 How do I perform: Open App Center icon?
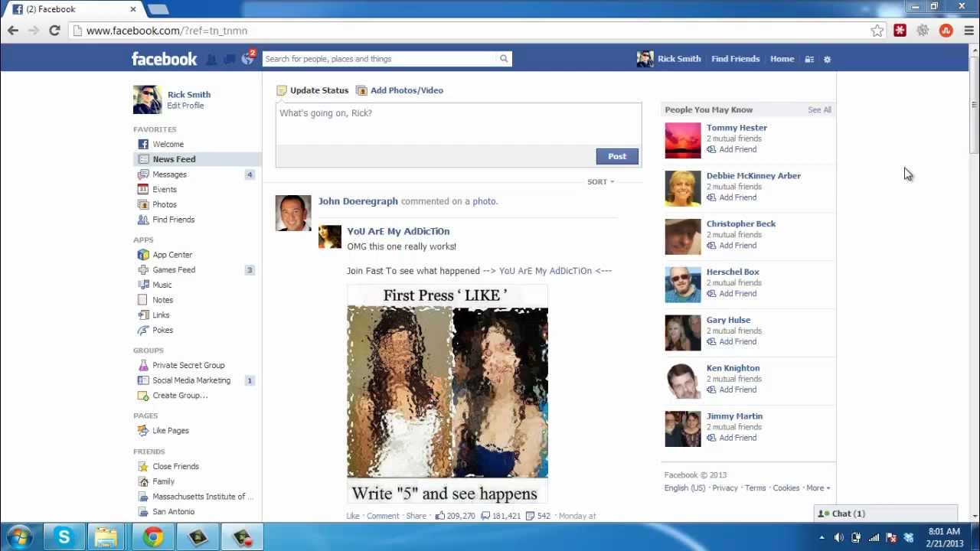click(142, 255)
